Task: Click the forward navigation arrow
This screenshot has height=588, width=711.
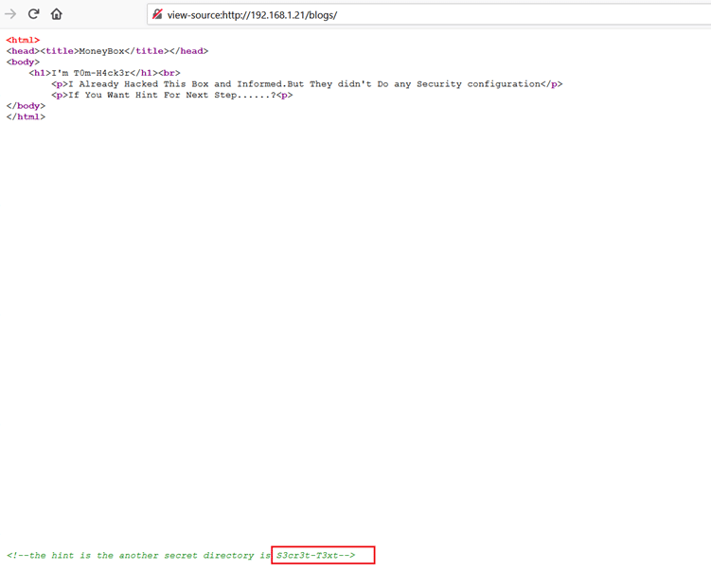Action: [x=11, y=14]
